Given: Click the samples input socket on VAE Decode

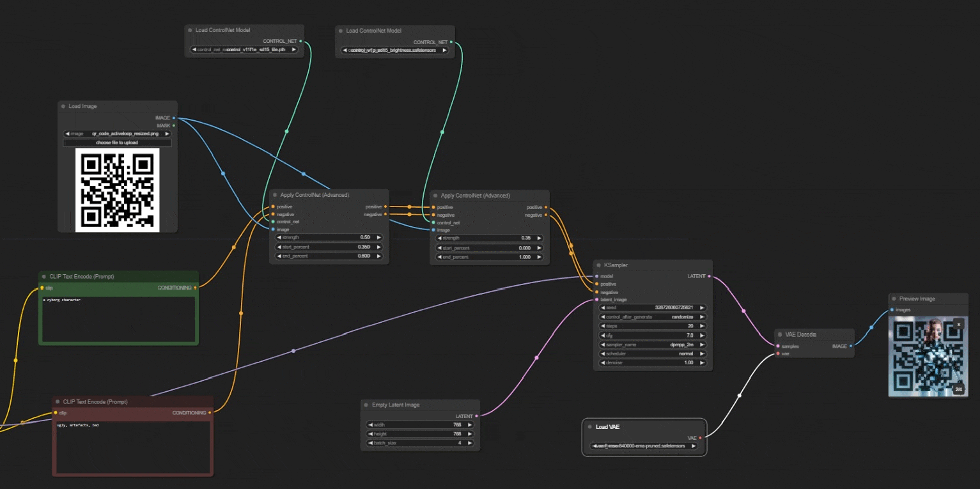Looking at the screenshot, I should [x=778, y=346].
